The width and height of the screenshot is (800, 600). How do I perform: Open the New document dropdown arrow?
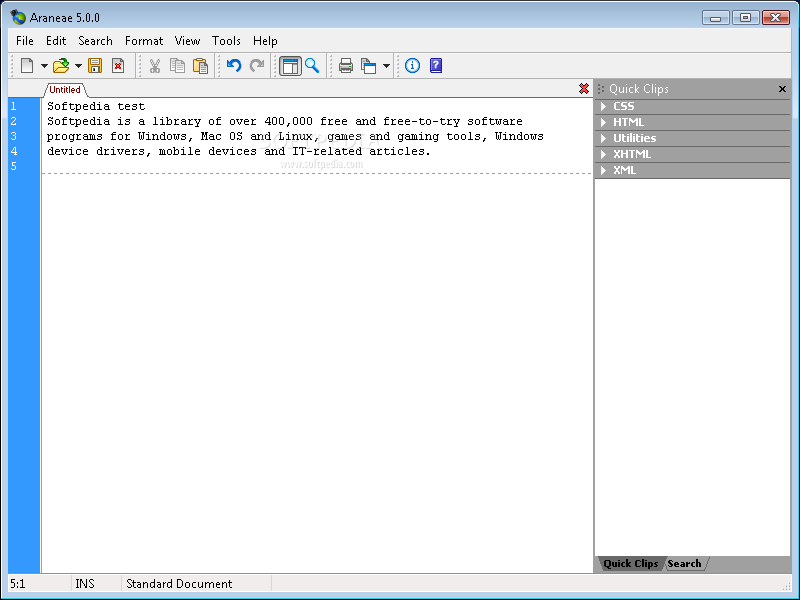44,66
